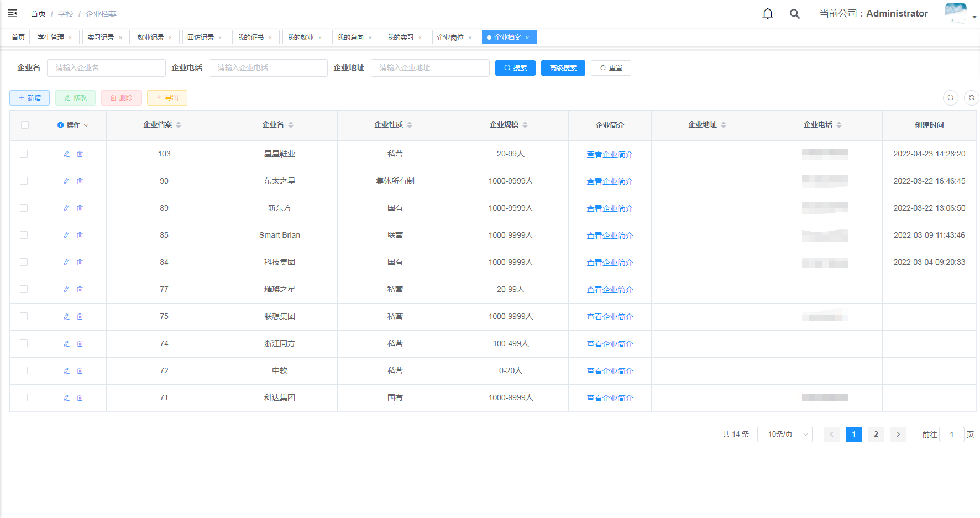Switch to the 首页 tab
This screenshot has width=980, height=518.
click(18, 38)
